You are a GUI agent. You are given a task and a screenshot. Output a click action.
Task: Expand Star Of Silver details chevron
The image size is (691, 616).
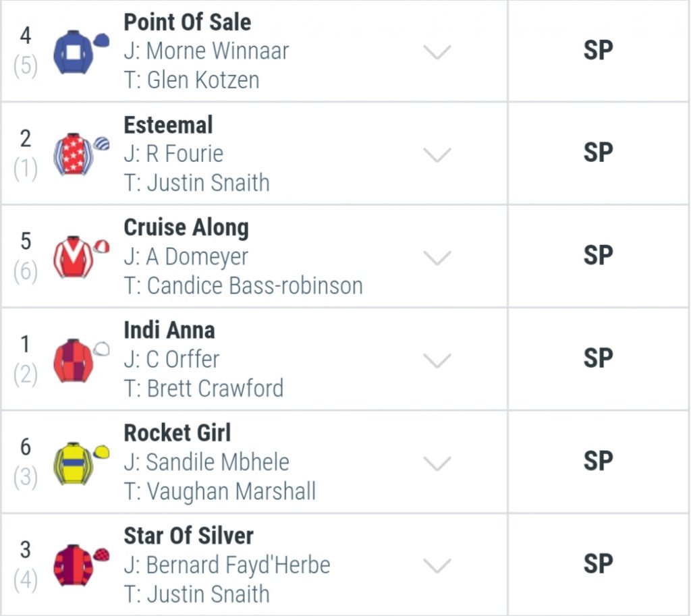tap(437, 566)
